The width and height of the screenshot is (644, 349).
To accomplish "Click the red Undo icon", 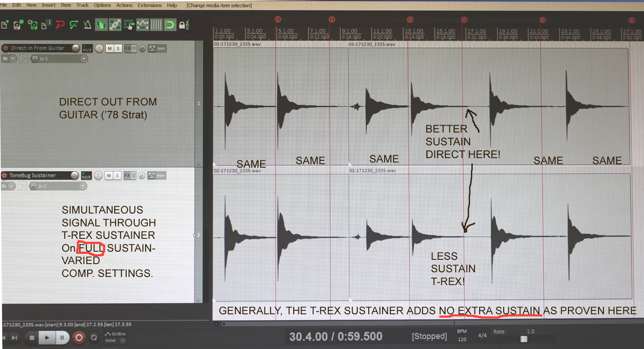I will pos(60,24).
